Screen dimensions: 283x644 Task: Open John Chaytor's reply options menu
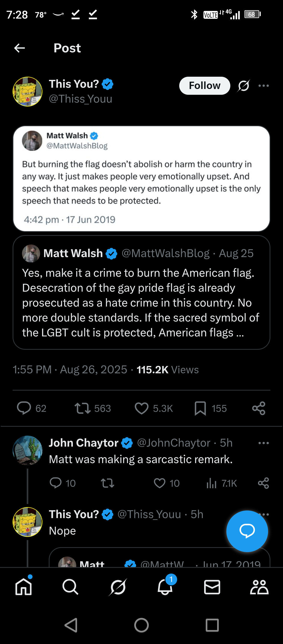point(263,443)
